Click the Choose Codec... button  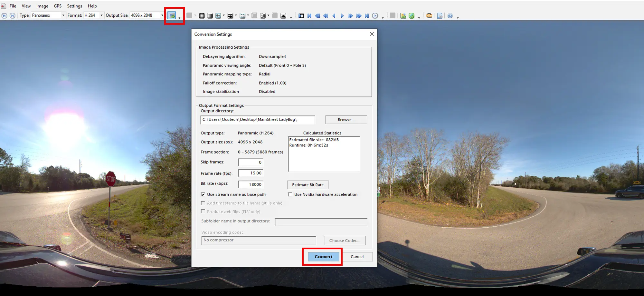(345, 241)
